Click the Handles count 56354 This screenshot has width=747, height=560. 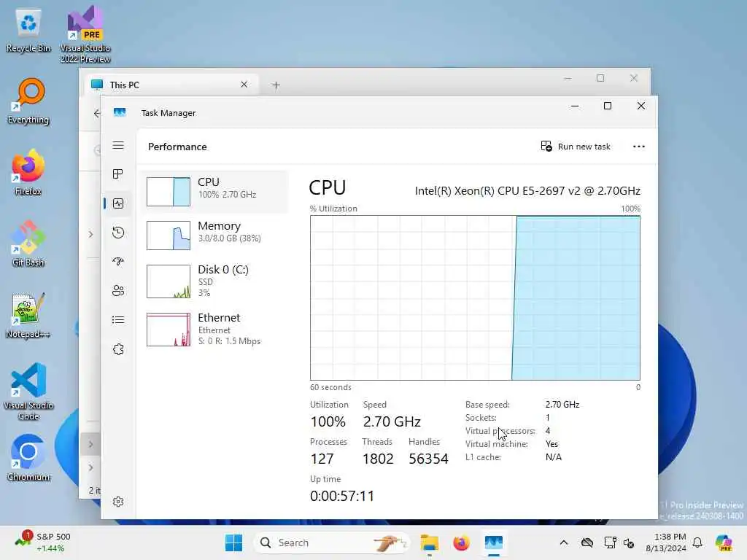point(428,459)
